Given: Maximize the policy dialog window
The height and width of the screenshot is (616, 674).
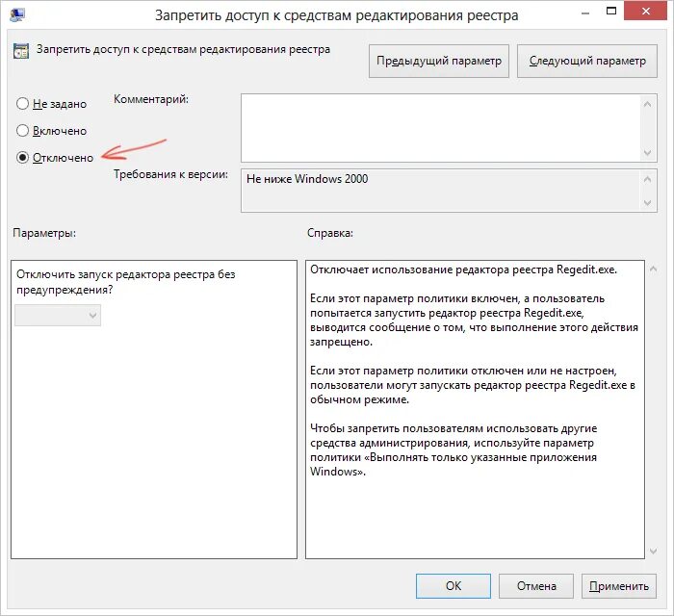Looking at the screenshot, I should click(x=611, y=12).
